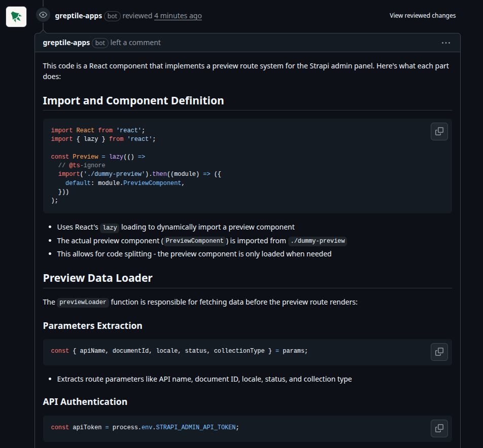Copy the Parameters Extraction code snippet
Image resolution: width=483 pixels, height=448 pixels.
coord(439,352)
